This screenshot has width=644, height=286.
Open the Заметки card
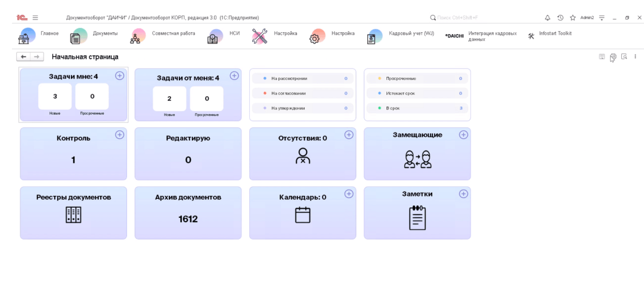click(x=417, y=213)
